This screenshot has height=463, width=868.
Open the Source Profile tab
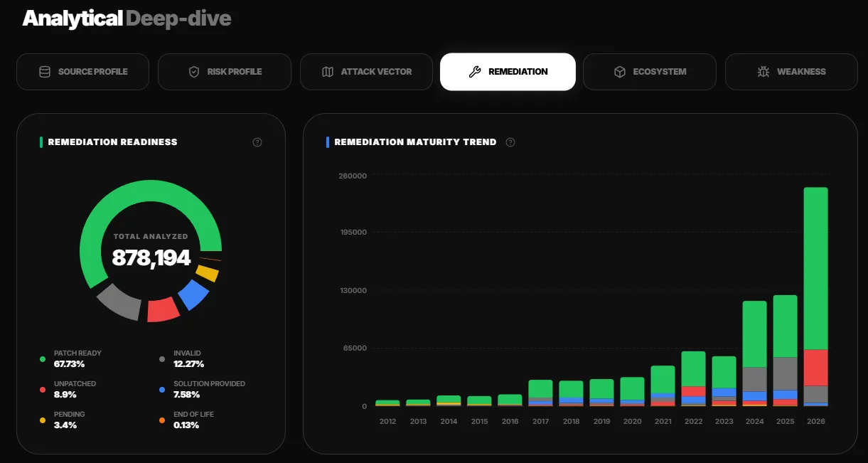pos(82,72)
